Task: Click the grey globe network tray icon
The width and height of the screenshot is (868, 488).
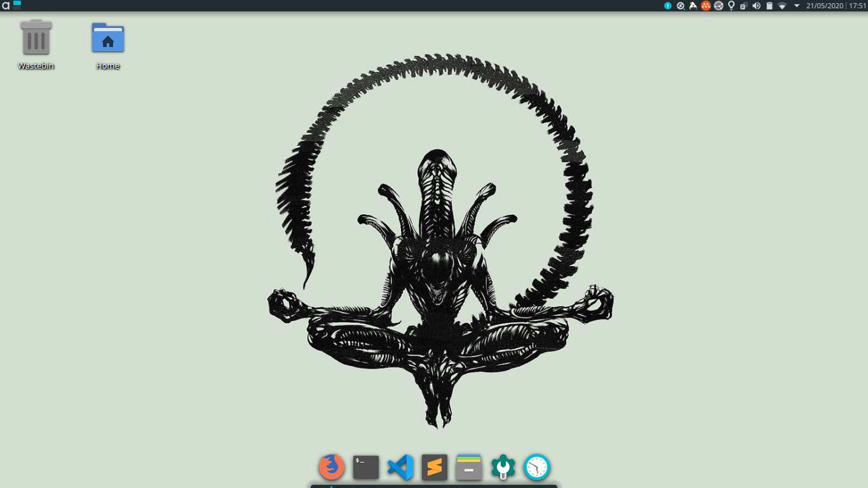Action: pyautogui.click(x=719, y=6)
